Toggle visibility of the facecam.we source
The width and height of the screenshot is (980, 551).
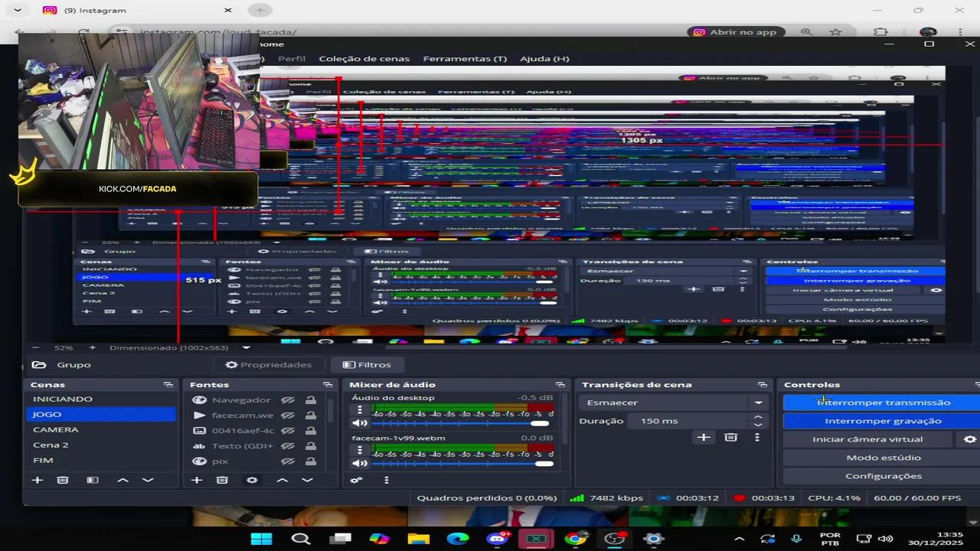289,414
